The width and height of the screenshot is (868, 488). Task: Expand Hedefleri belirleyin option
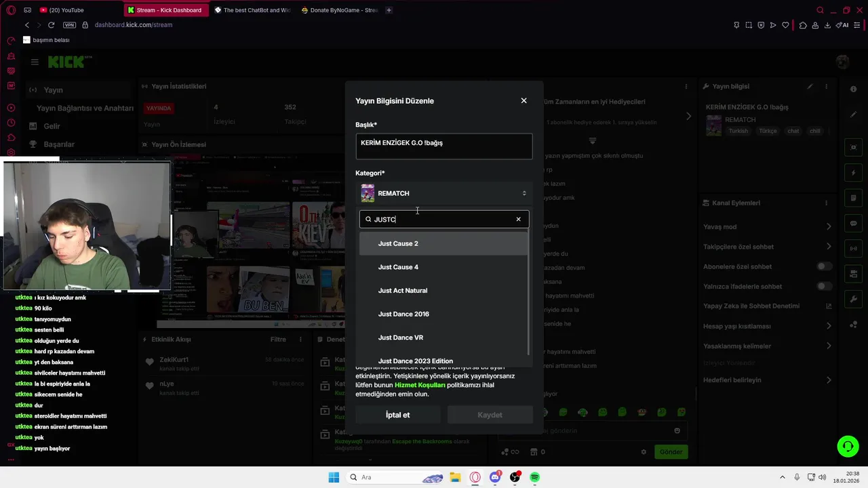pyautogui.click(x=828, y=380)
